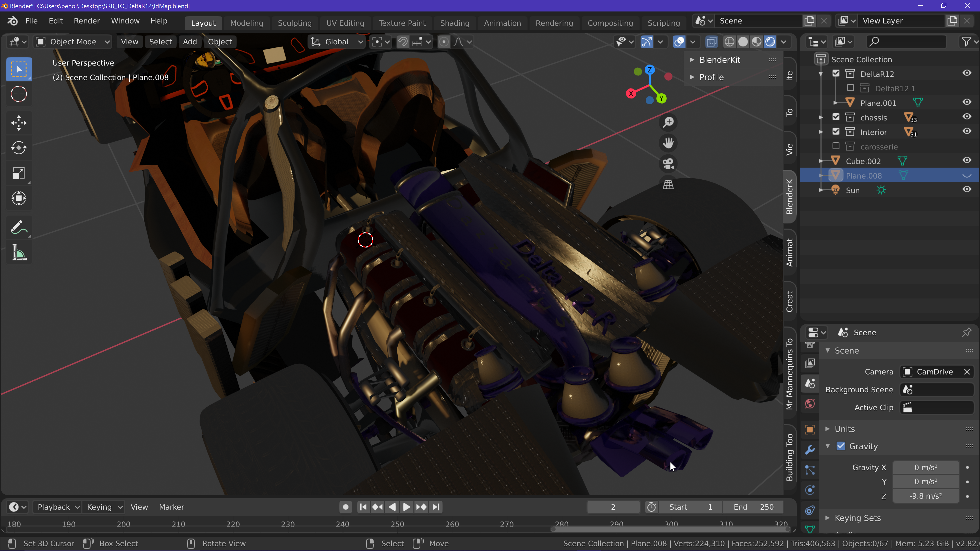Open the Render menu
This screenshot has height=551, width=980.
point(87,21)
